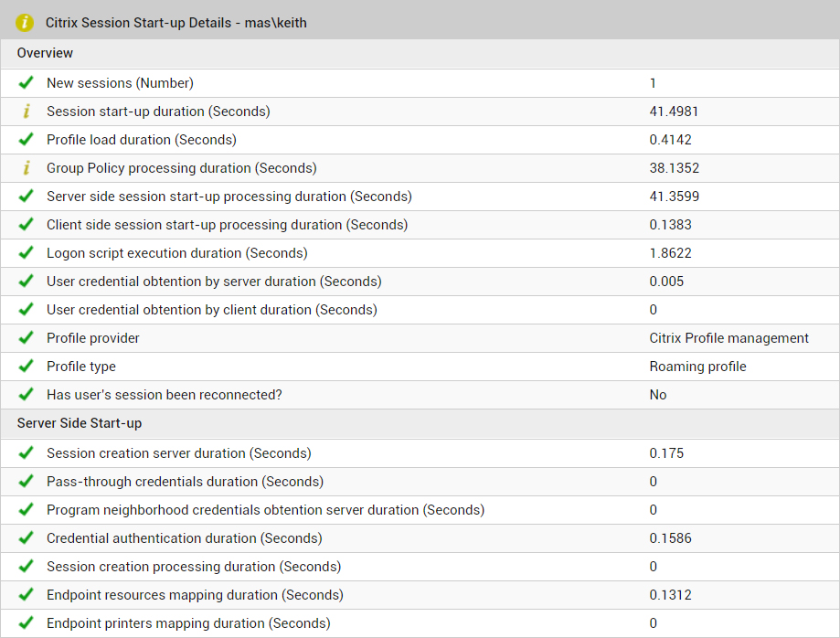Click the check icon beside Endpoint printers mapping

tap(26, 623)
